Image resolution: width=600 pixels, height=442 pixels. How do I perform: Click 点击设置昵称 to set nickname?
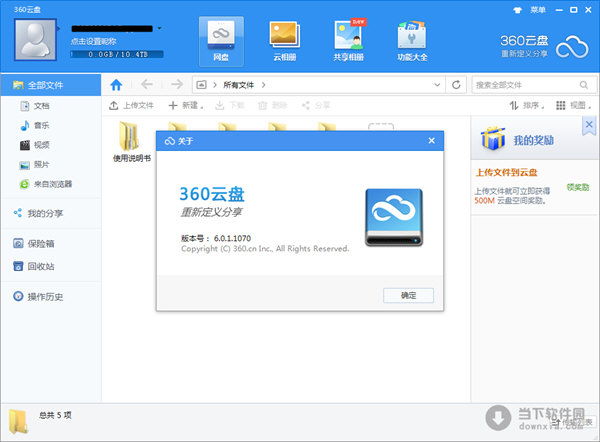(x=93, y=41)
